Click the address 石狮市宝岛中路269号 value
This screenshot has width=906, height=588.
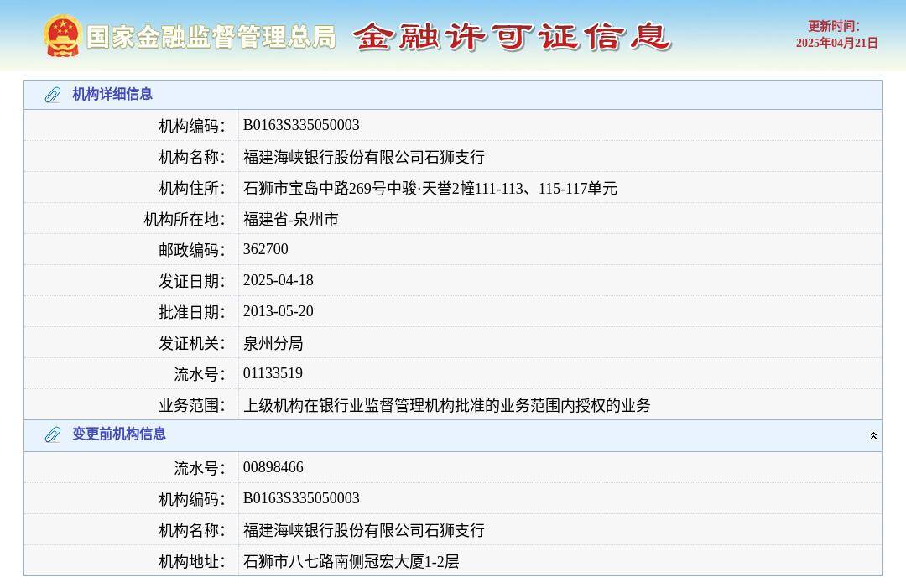click(x=430, y=188)
